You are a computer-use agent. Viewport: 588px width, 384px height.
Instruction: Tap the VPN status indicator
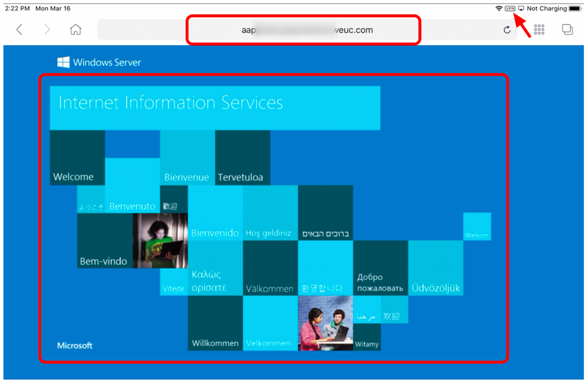point(510,8)
